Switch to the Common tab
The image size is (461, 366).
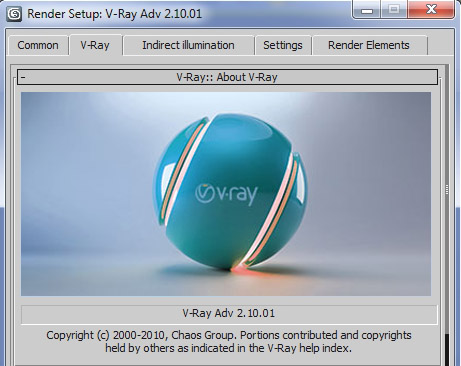38,45
